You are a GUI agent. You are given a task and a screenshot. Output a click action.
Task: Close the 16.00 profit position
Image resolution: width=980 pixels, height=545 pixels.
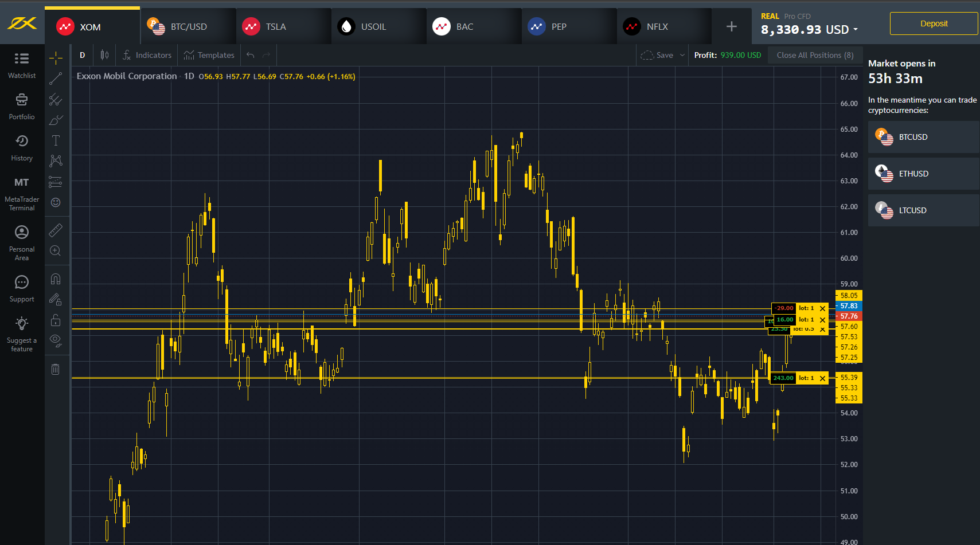[822, 320]
